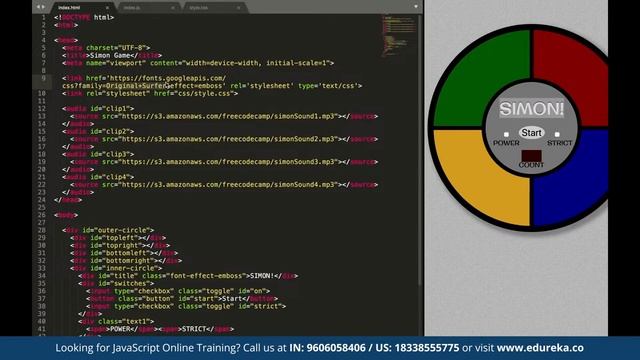The width and height of the screenshot is (640, 360).
Task: Click id="bottomright" in code
Action: 122,260
